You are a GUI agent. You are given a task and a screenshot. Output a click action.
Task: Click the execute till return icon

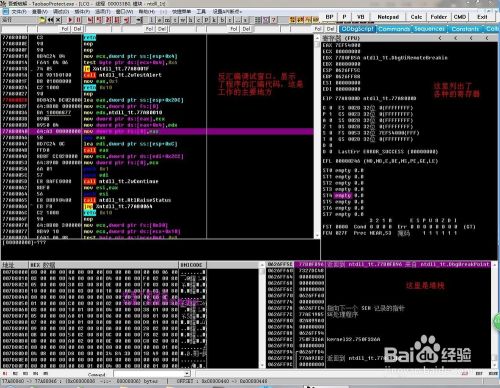(x=126, y=20)
